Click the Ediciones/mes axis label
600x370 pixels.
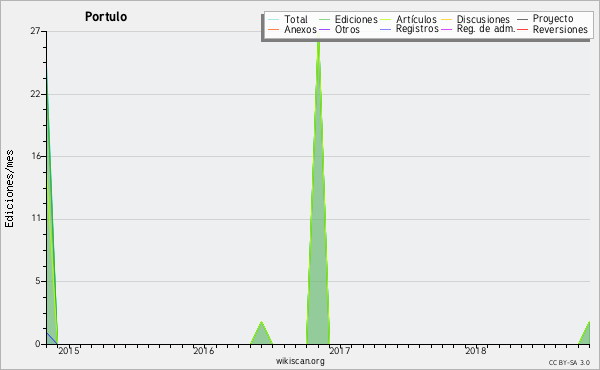[9, 189]
